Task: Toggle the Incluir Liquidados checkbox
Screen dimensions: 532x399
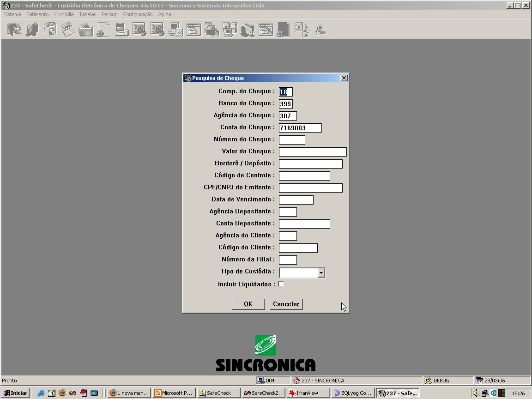Action: click(x=281, y=284)
